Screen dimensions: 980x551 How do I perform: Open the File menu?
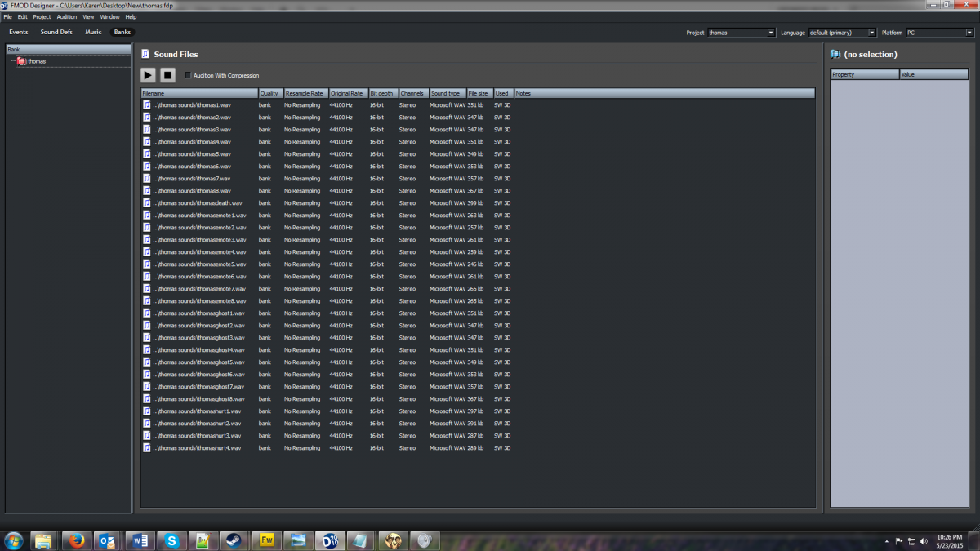click(x=7, y=16)
